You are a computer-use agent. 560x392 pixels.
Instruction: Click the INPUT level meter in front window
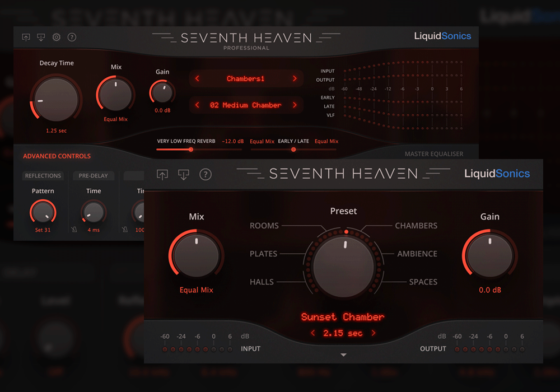pos(198,349)
